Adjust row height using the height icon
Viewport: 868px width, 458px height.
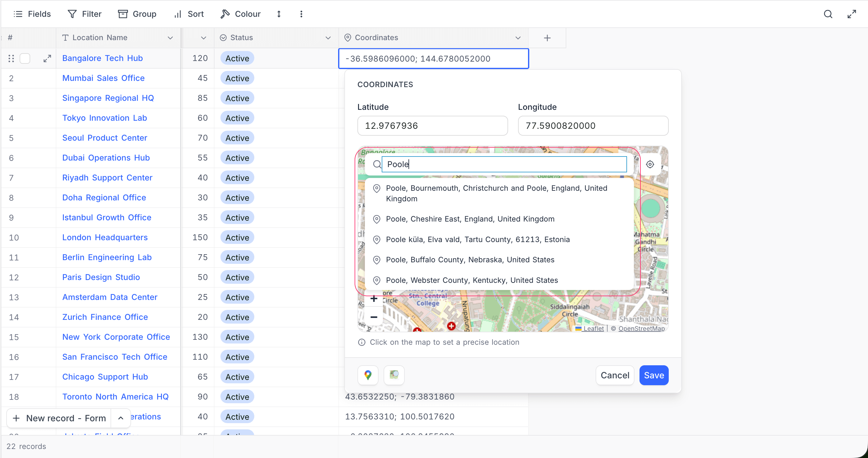(x=279, y=14)
